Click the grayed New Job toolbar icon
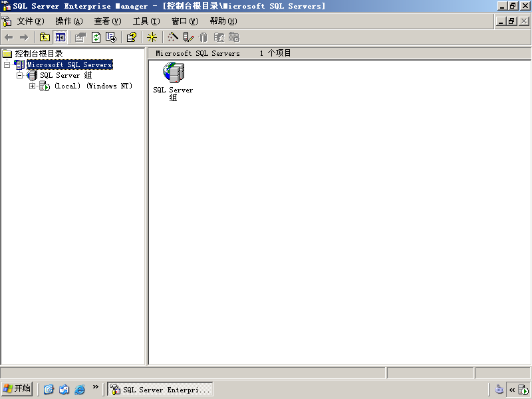 click(234, 37)
